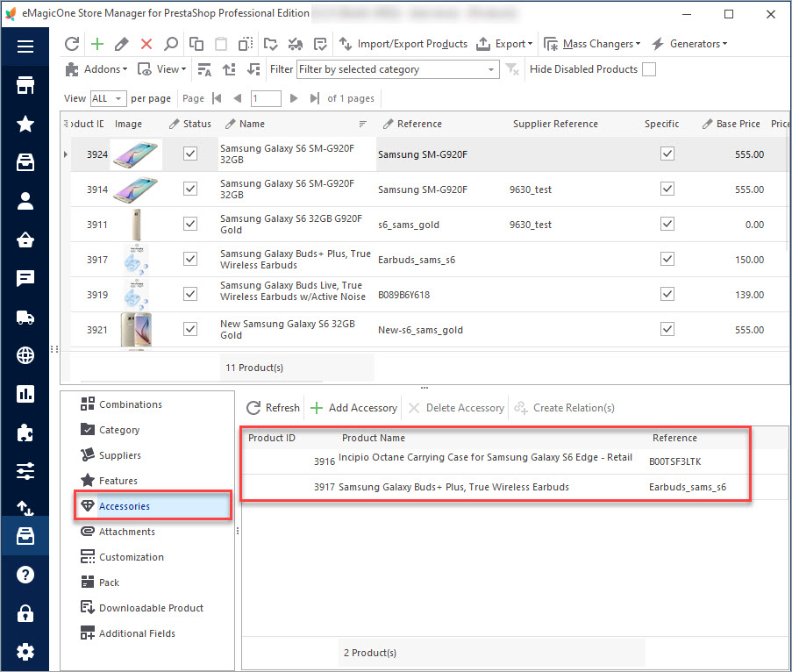
Task: Click the copy product toolbar icon
Action: click(x=196, y=44)
